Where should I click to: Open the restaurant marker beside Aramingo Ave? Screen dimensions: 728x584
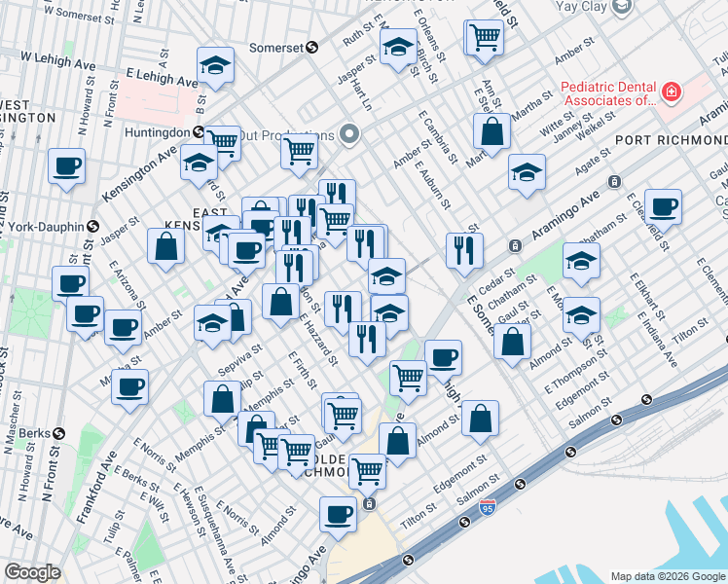465,252
